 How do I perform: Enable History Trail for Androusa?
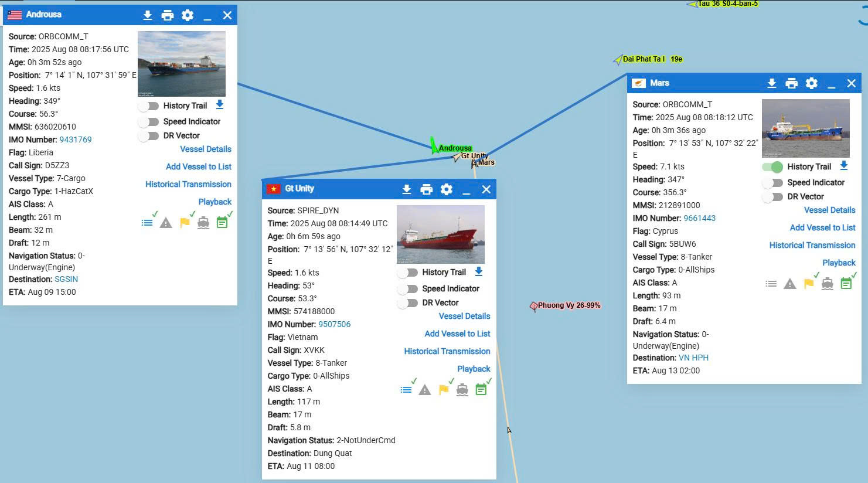click(x=149, y=106)
